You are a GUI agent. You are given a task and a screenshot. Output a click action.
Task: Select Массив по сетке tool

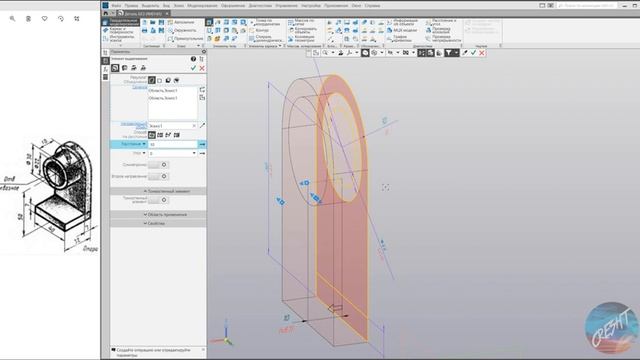[x=302, y=22]
